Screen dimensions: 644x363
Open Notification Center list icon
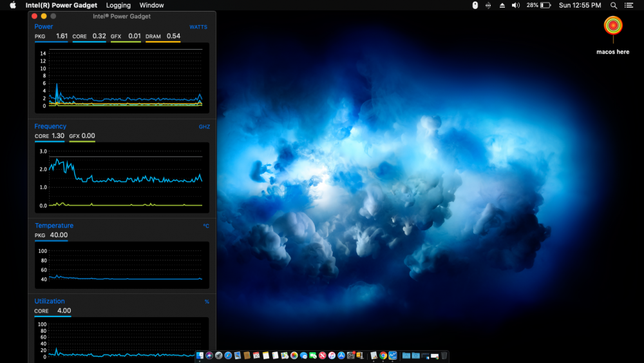click(629, 5)
